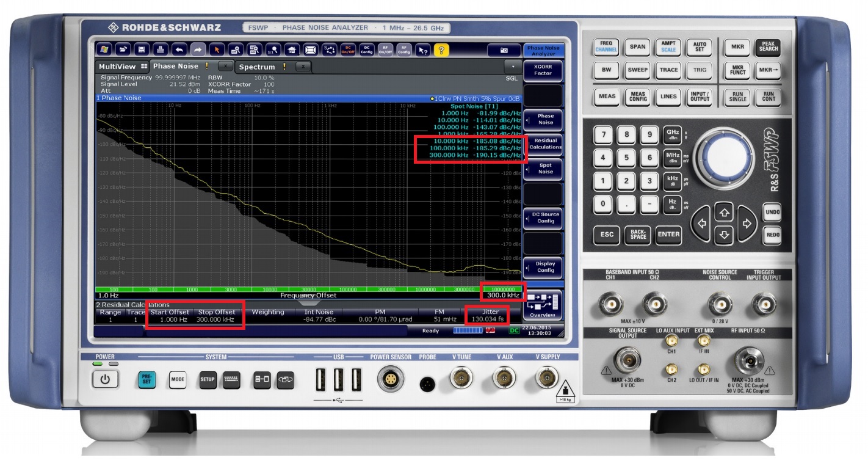Open the XCORR Factor softkey
The width and height of the screenshot is (868, 463).
coord(543,70)
